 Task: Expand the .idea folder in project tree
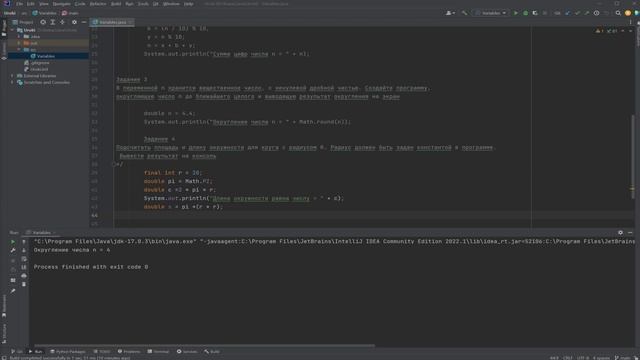[19, 36]
